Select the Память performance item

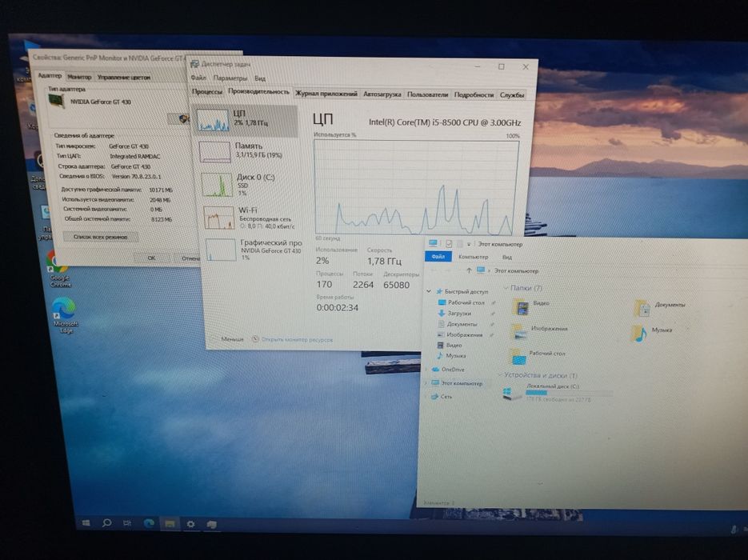246,151
